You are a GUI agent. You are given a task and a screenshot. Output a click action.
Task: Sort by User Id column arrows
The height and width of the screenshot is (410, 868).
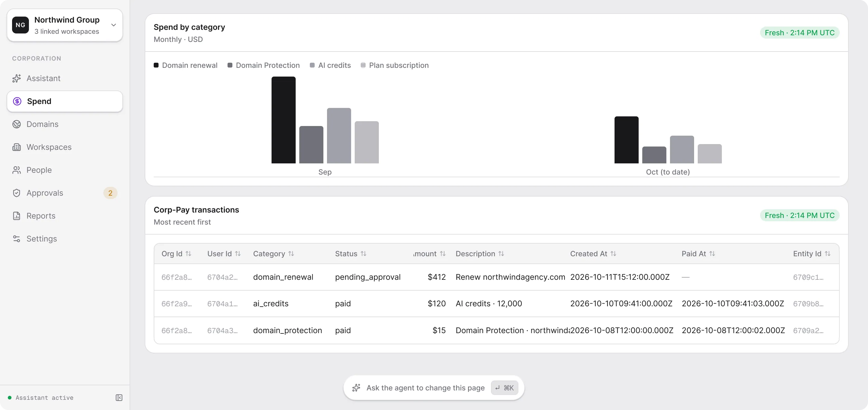point(238,254)
